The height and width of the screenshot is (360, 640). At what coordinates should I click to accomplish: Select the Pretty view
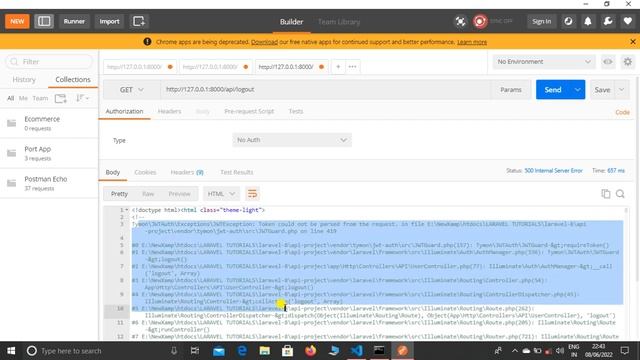(x=119, y=193)
